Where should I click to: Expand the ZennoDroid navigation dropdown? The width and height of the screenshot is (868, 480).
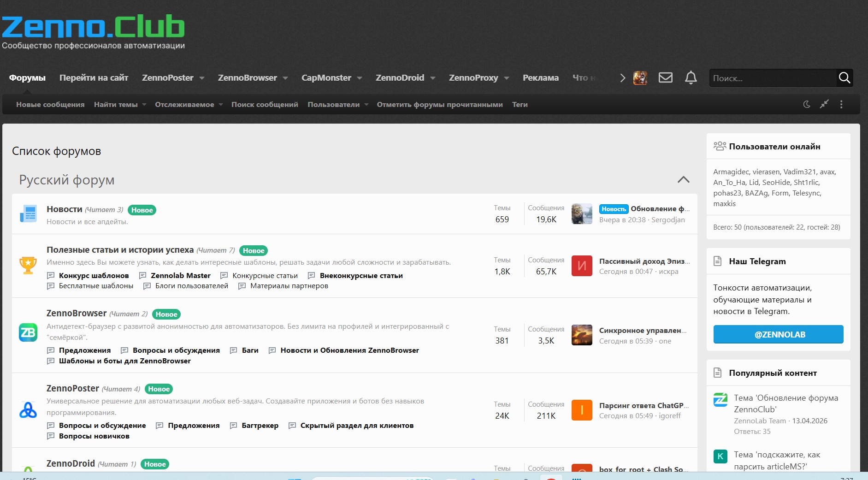(432, 78)
